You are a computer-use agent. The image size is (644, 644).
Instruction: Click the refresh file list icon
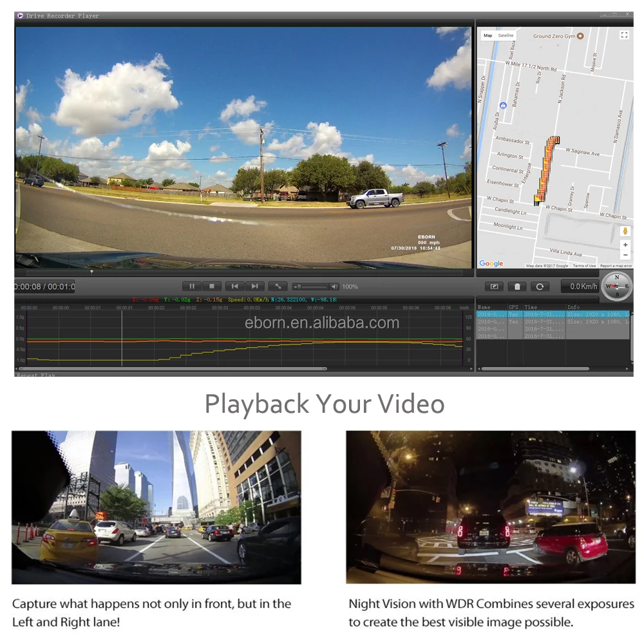click(x=540, y=287)
